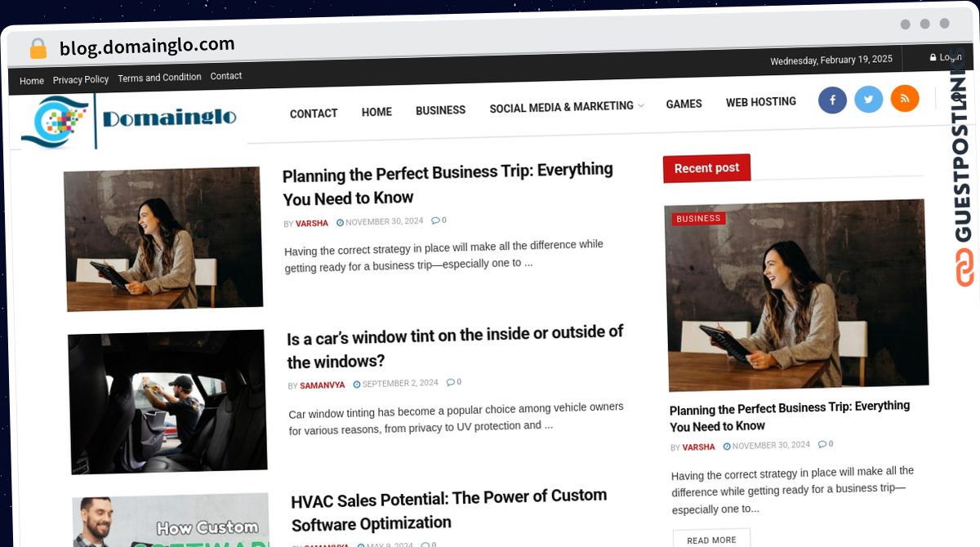
Task: Click Read More button in sidebar
Action: pos(711,540)
